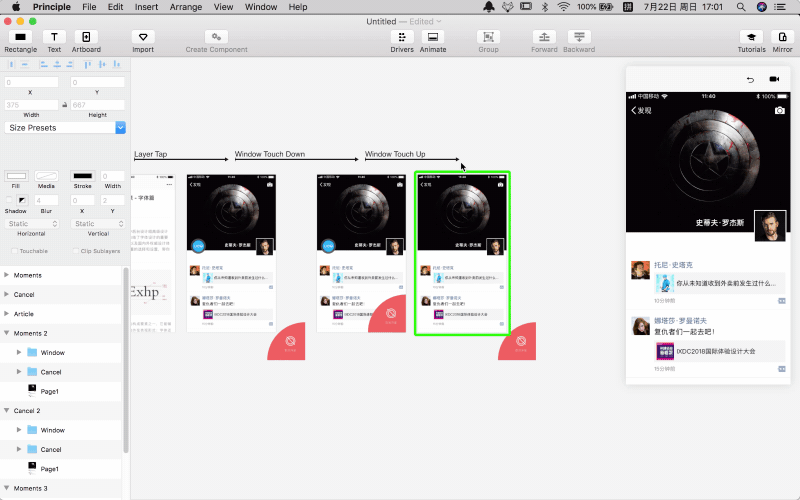Expand the Article layer in the list

coord(7,313)
